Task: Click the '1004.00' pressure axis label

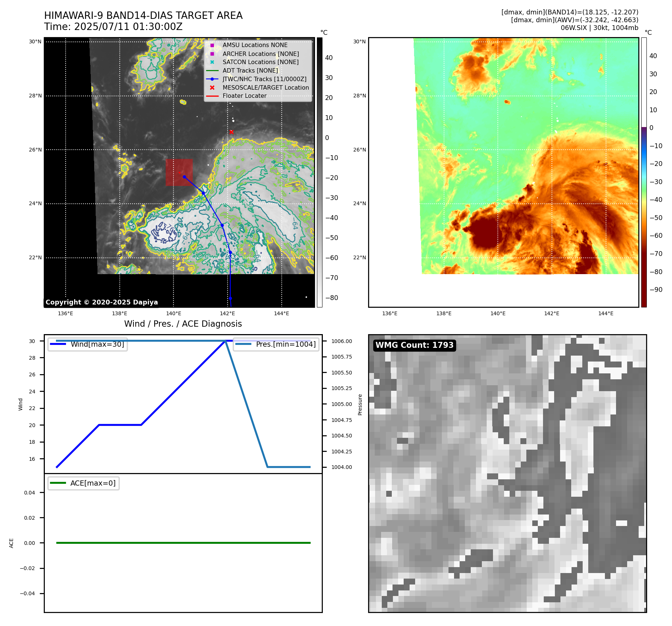Action: coord(342,467)
